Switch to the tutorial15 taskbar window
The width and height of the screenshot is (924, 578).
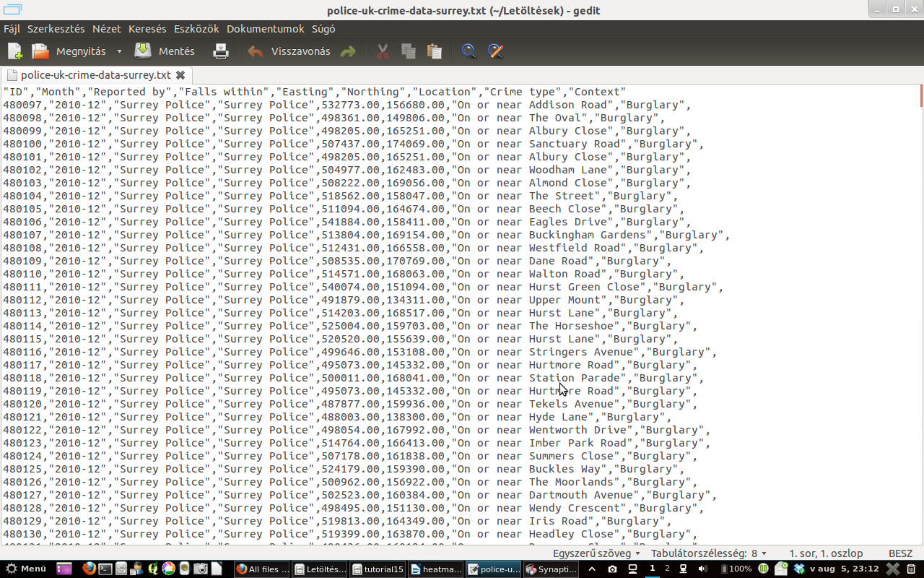(x=378, y=569)
